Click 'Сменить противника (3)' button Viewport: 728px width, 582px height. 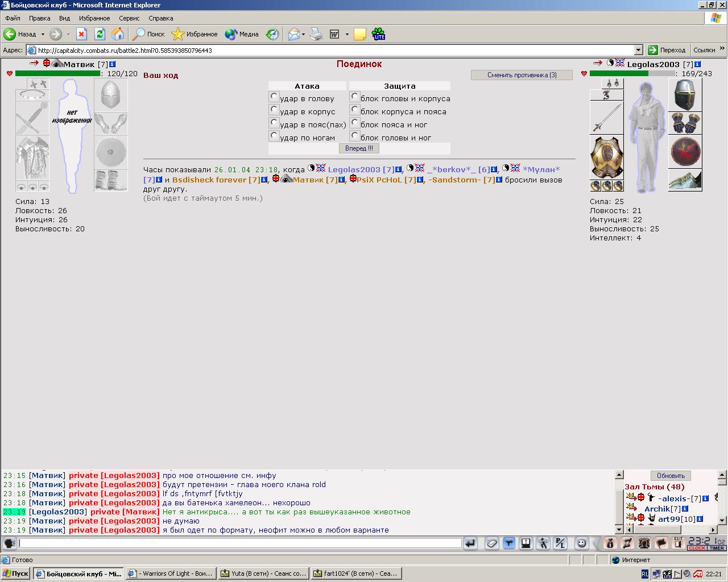(522, 75)
